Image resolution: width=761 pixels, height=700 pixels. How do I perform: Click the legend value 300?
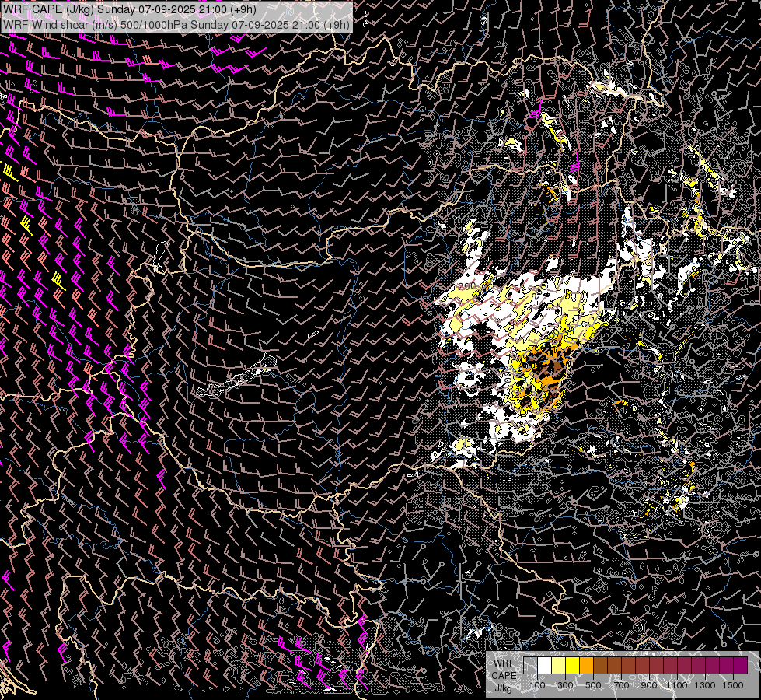point(565,685)
